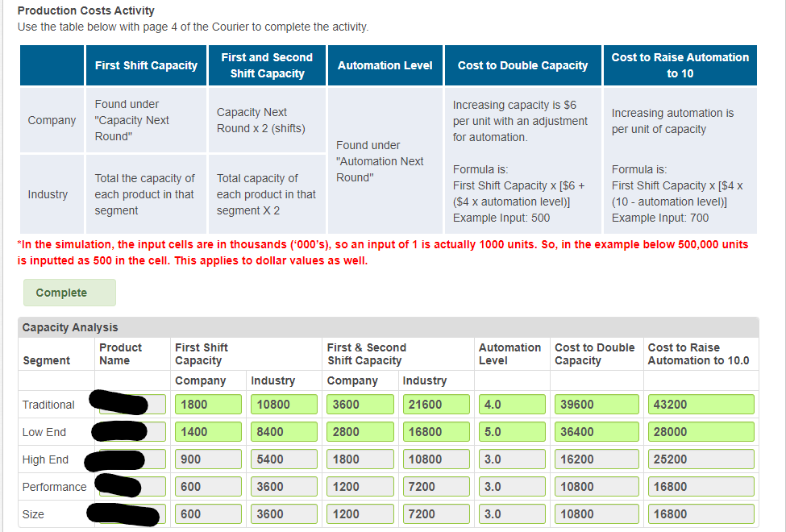Viewport: 786px width, 532px height.
Task: Click Size Cost to Raise Automation field 16800
Action: (700, 513)
